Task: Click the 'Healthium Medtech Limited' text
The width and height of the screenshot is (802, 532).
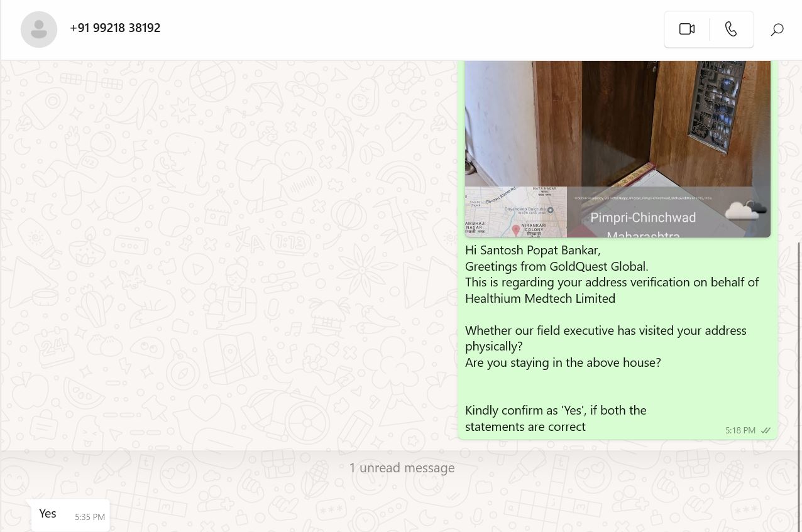Action: point(540,298)
